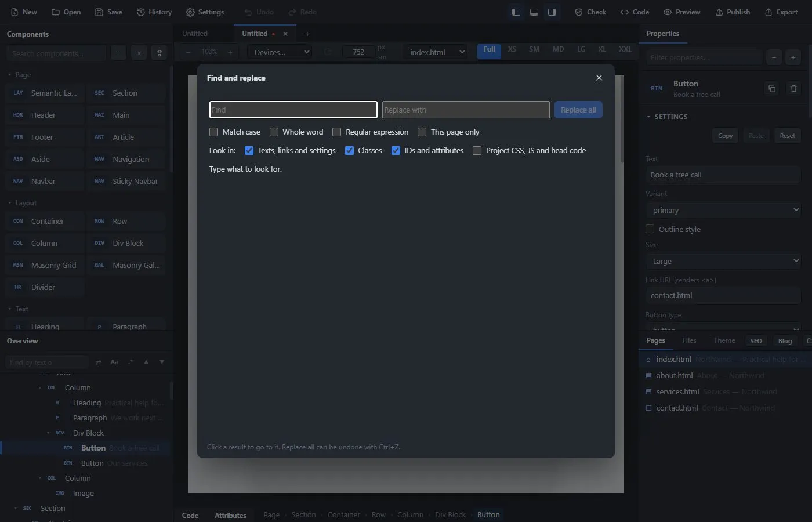Image resolution: width=812 pixels, height=522 pixels.
Task: Click the Publish button
Action: click(x=733, y=12)
